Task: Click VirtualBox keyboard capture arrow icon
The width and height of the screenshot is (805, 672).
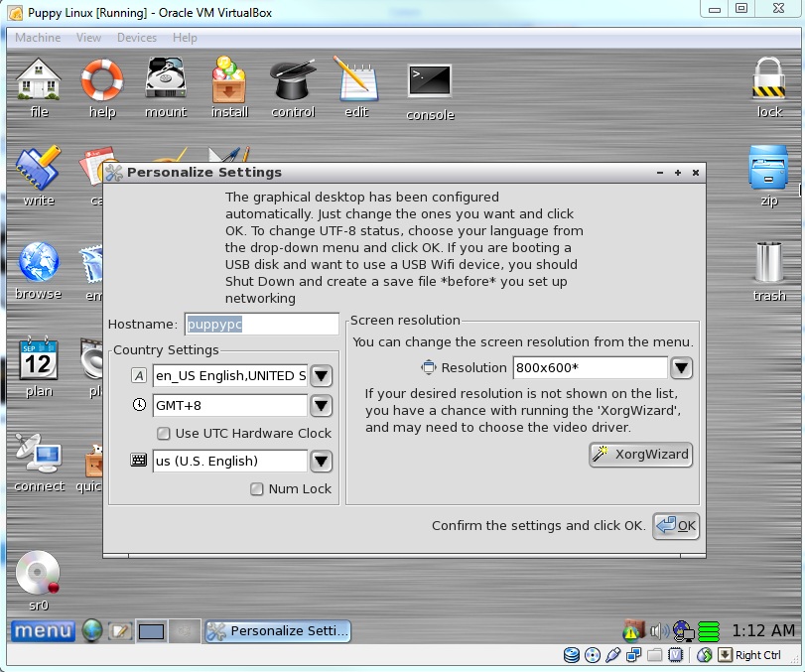Action: pyautogui.click(x=725, y=655)
